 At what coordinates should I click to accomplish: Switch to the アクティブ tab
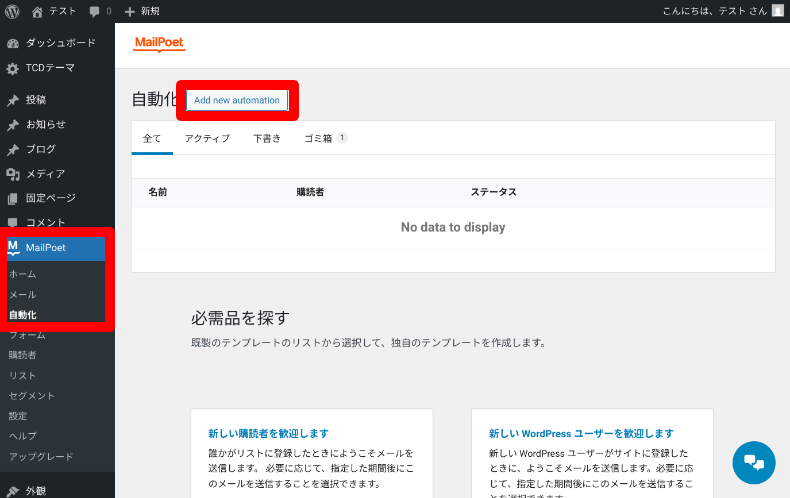click(207, 138)
